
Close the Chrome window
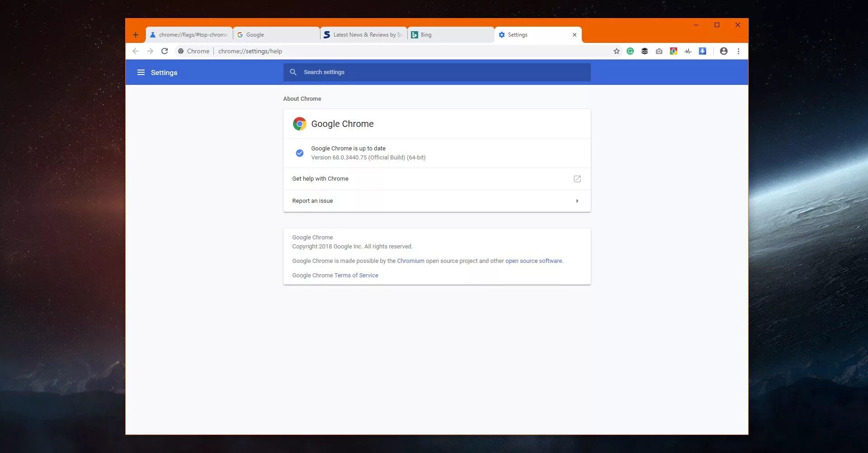738,25
